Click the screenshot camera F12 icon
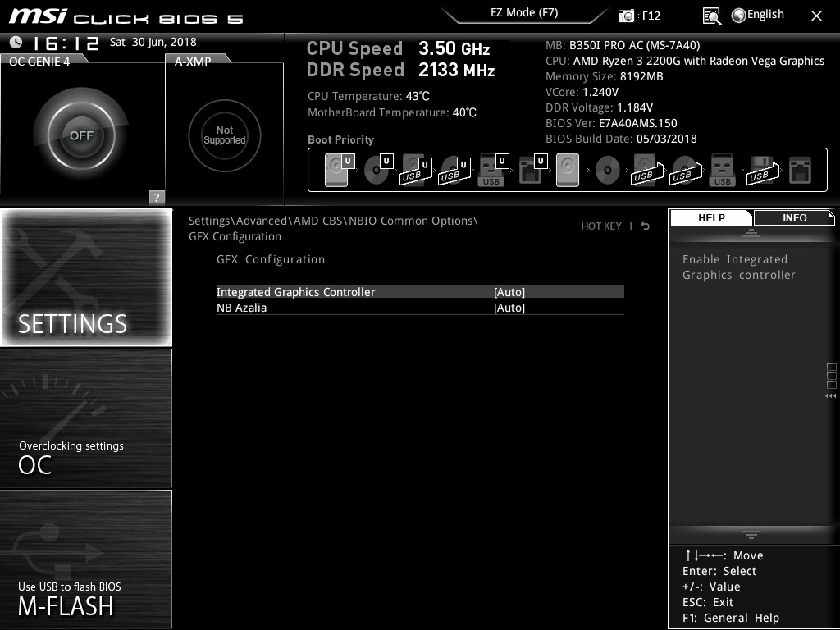This screenshot has height=630, width=840. [x=626, y=16]
